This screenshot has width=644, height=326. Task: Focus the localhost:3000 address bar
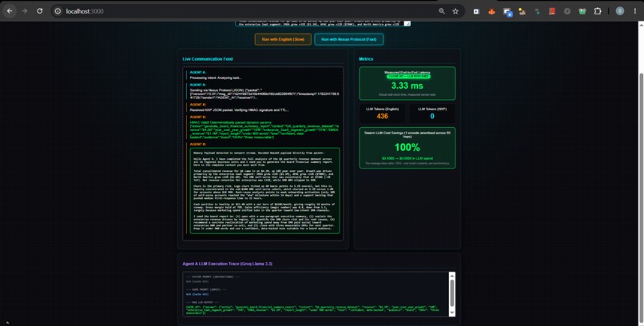pos(246,11)
